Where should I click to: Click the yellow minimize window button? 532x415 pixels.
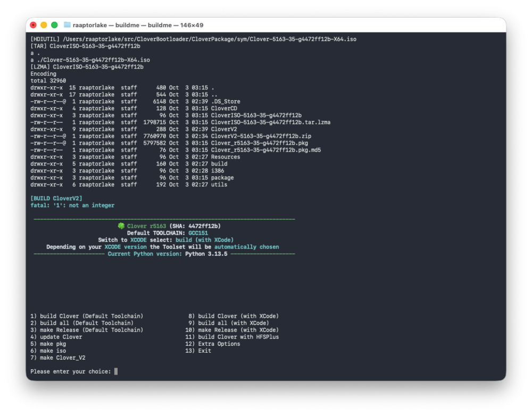pyautogui.click(x=44, y=25)
